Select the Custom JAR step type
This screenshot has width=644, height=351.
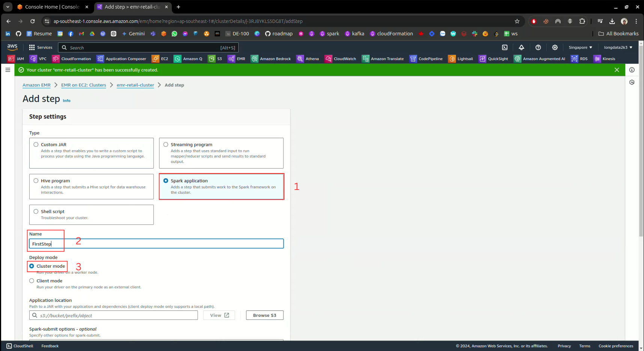(x=36, y=145)
